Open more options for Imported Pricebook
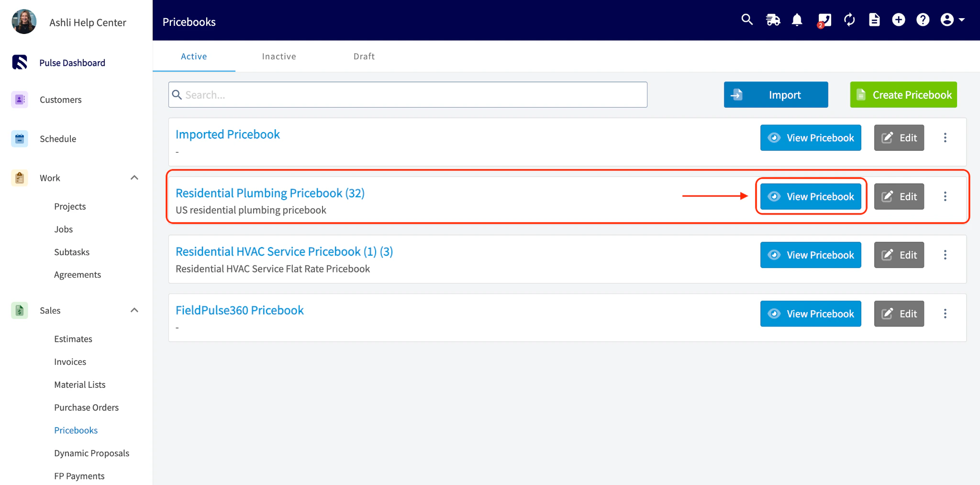This screenshot has width=980, height=485. (945, 138)
